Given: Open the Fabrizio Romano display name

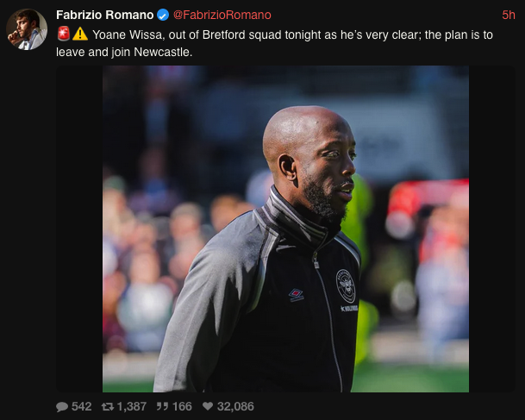Looking at the screenshot, I should [x=105, y=15].
